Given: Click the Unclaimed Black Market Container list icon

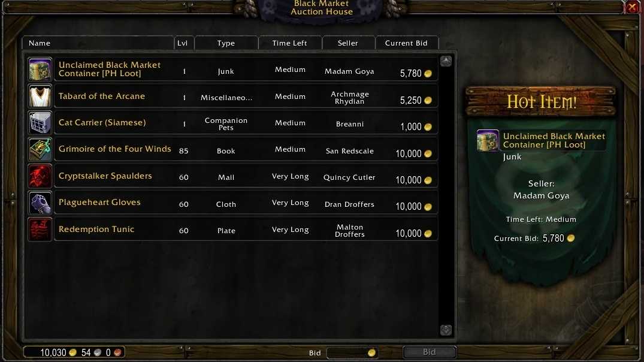Looking at the screenshot, I should pos(40,69).
